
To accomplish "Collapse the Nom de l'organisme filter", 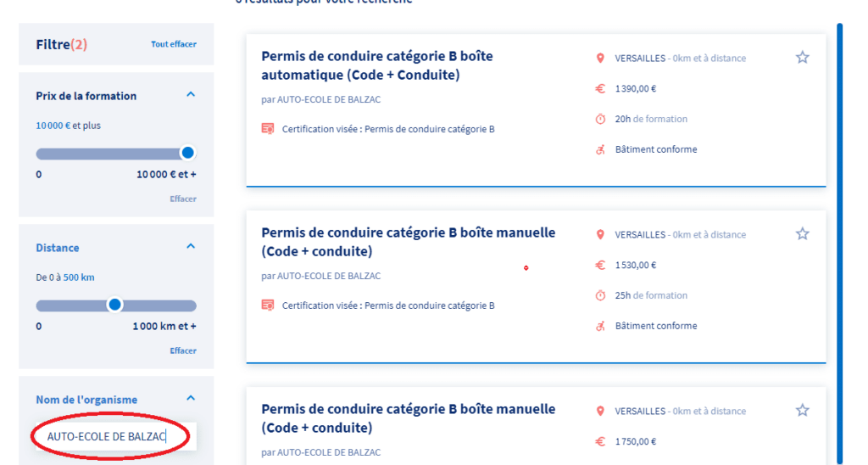I will pyautogui.click(x=191, y=399).
